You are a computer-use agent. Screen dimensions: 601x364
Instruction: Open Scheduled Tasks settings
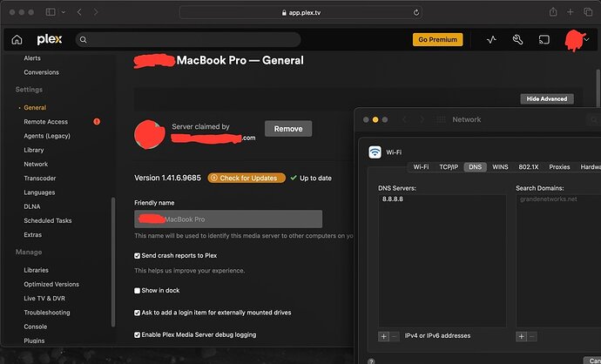coord(48,220)
